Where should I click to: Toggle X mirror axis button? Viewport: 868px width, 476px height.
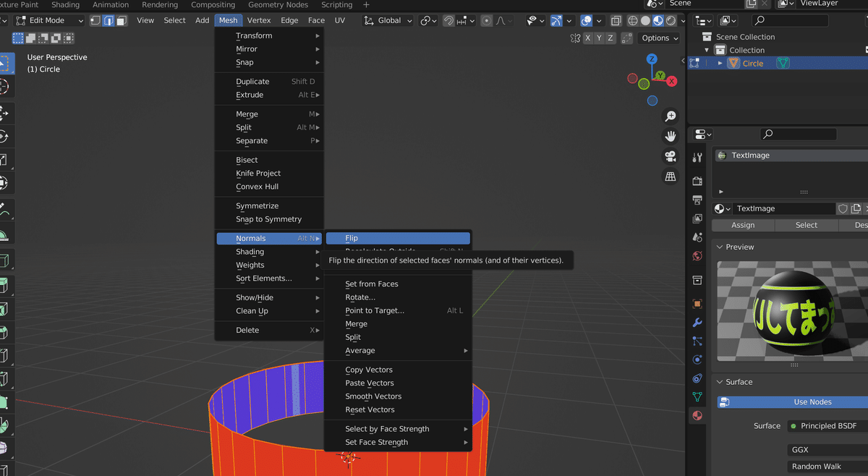[x=588, y=38]
